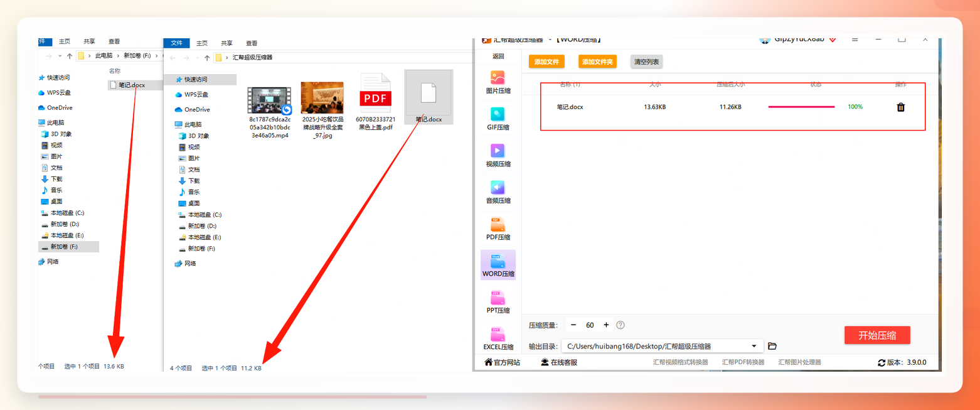Click the 清空列表 button

point(646,62)
